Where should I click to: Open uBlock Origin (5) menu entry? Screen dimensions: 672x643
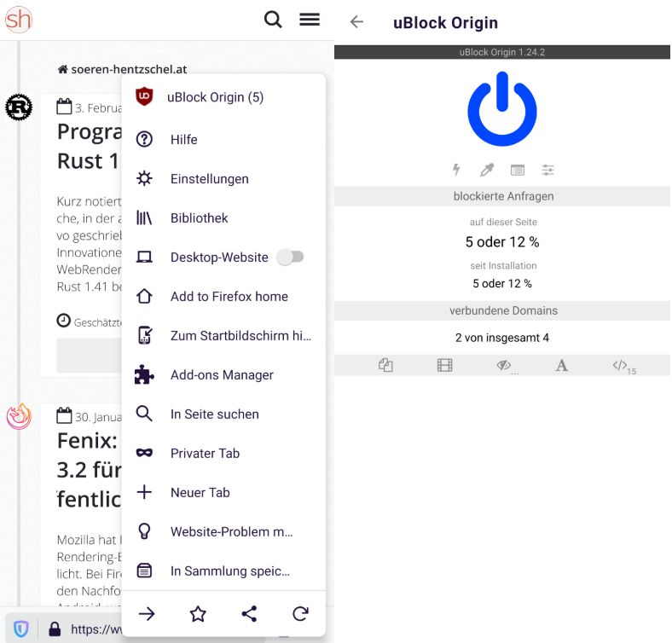(223, 97)
